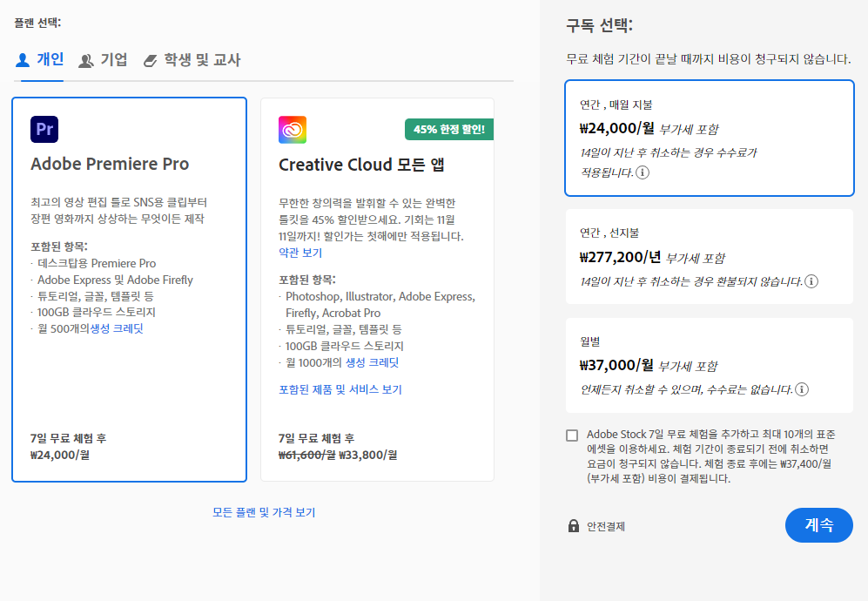Image resolution: width=868 pixels, height=601 pixels.
Task: Click the 안전결제 label
Action: point(606,526)
